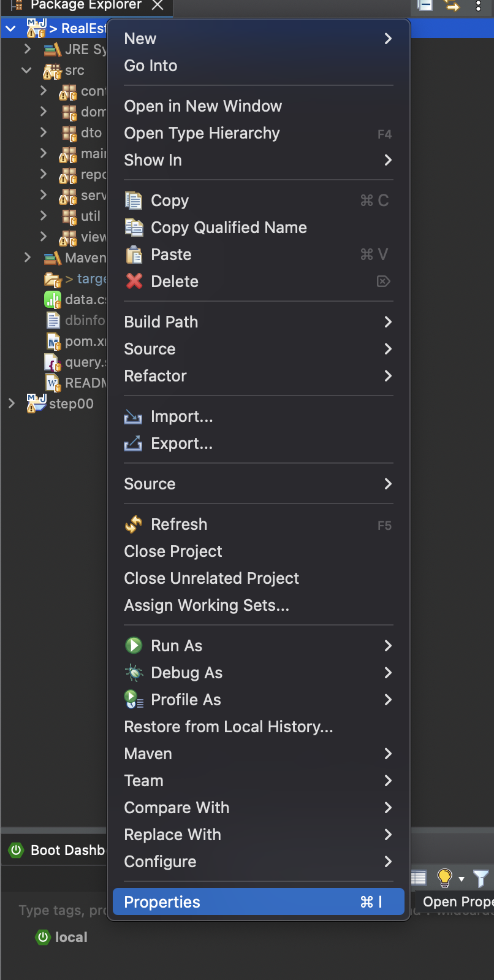Image resolution: width=494 pixels, height=980 pixels.
Task: Click the red Delete X icon
Action: [134, 281]
